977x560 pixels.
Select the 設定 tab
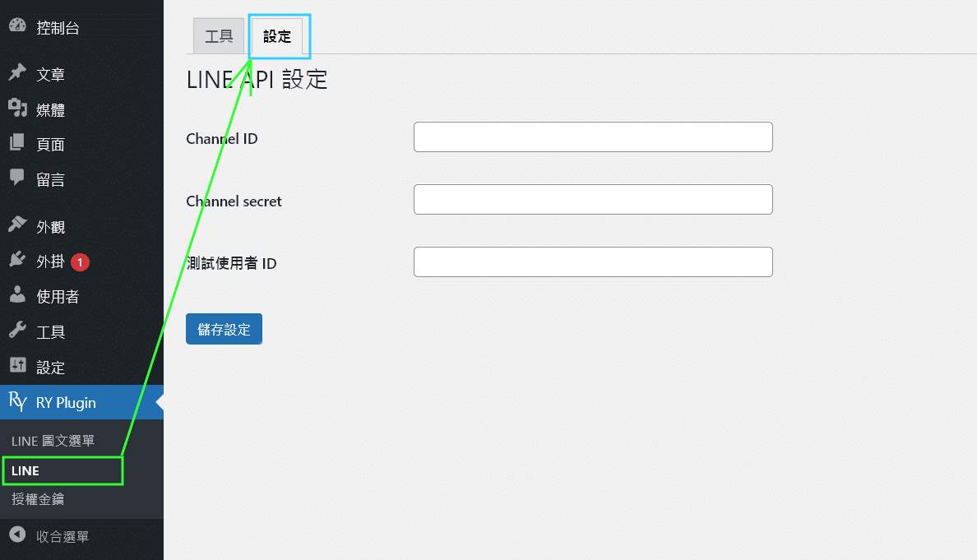tap(277, 37)
